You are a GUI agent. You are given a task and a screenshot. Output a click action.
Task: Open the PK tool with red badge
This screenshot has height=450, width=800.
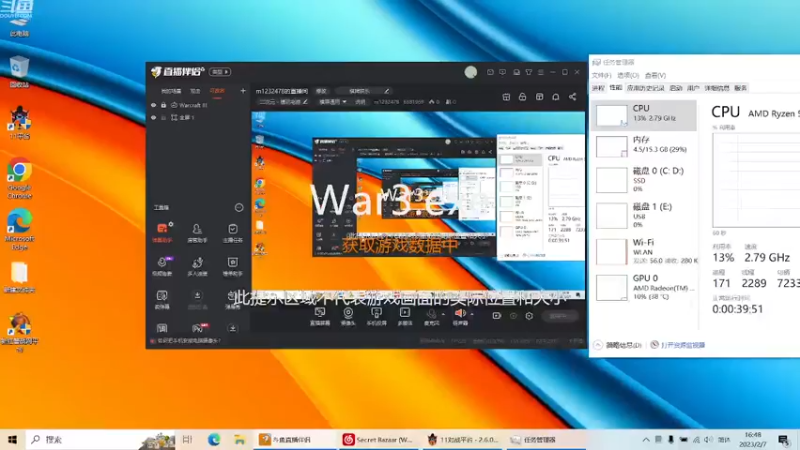pos(198,328)
